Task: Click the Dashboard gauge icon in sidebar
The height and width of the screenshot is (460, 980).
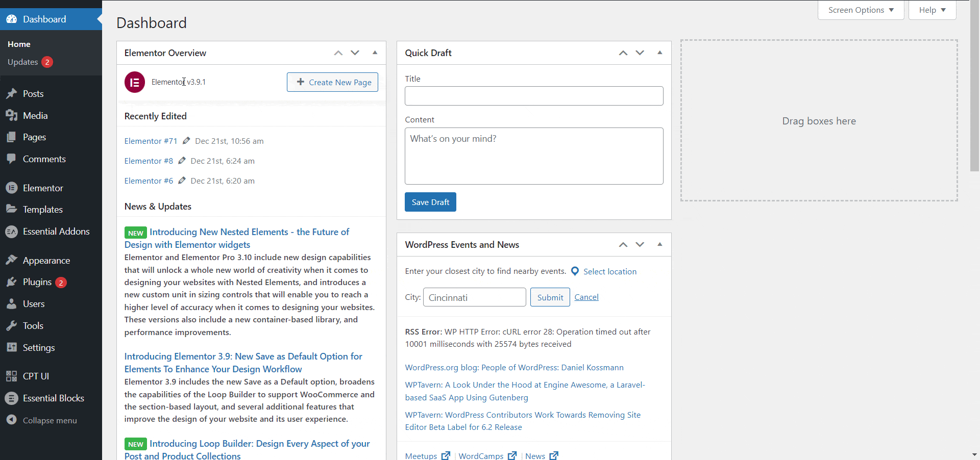Action: (x=12, y=19)
